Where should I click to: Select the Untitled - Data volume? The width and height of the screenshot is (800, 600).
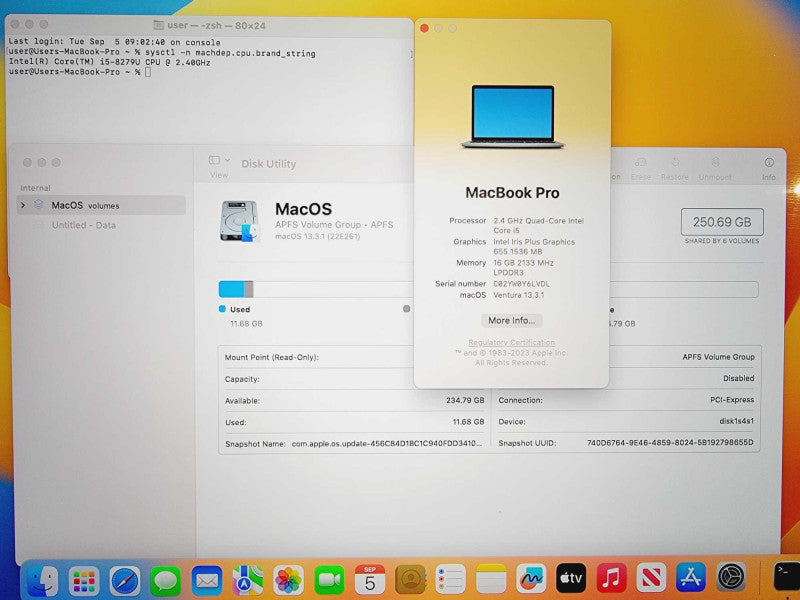tap(84, 225)
